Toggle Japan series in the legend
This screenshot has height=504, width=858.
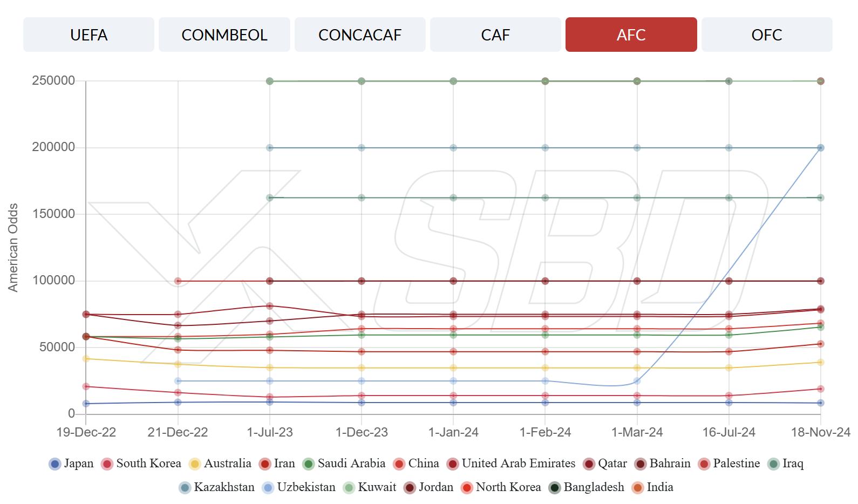tap(55, 464)
